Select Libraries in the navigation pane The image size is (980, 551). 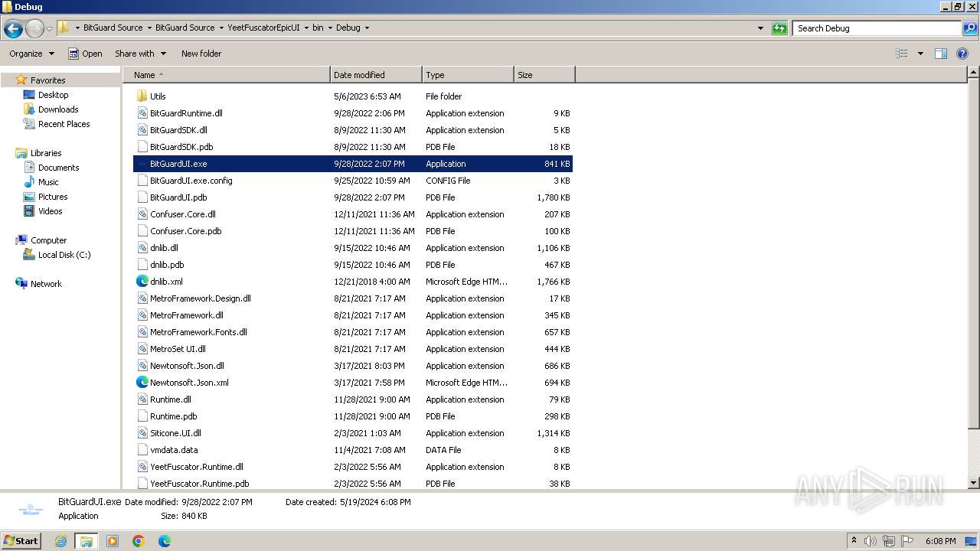pyautogui.click(x=46, y=153)
